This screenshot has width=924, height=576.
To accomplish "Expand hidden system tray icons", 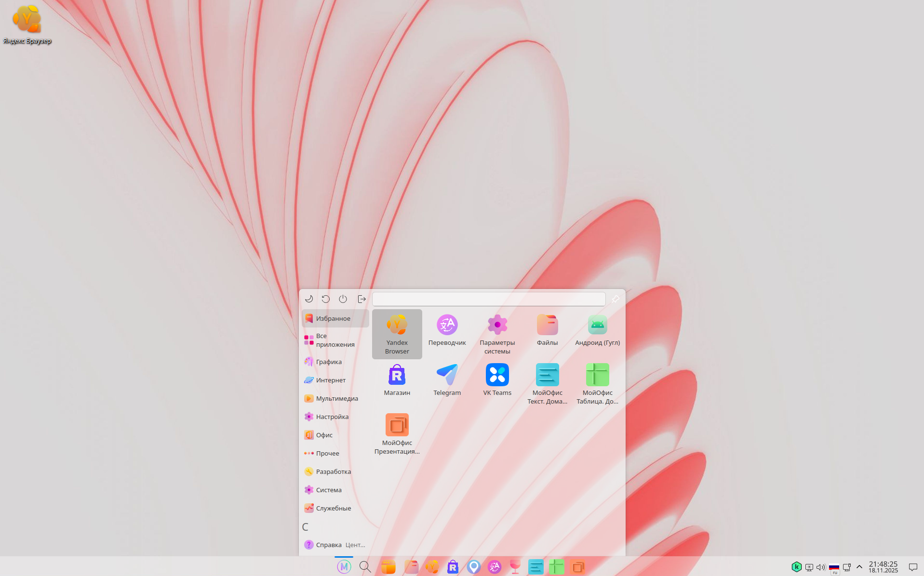I will pos(859,567).
